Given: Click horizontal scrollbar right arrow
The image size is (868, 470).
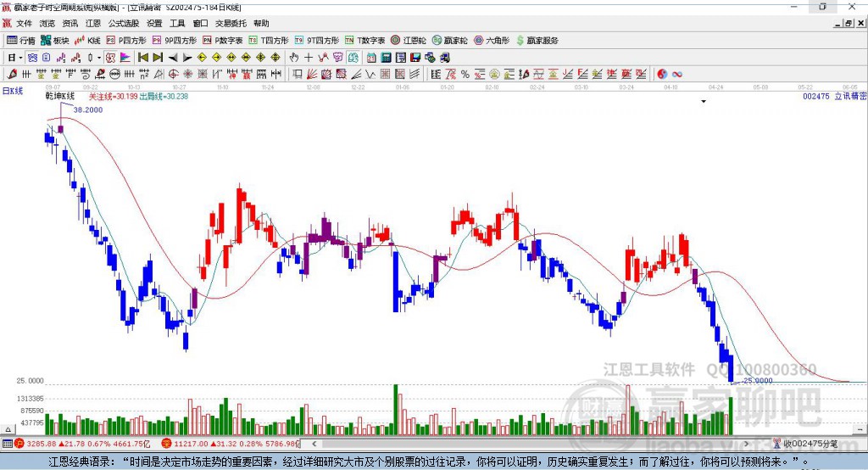Looking at the screenshot, I should 746,444.
